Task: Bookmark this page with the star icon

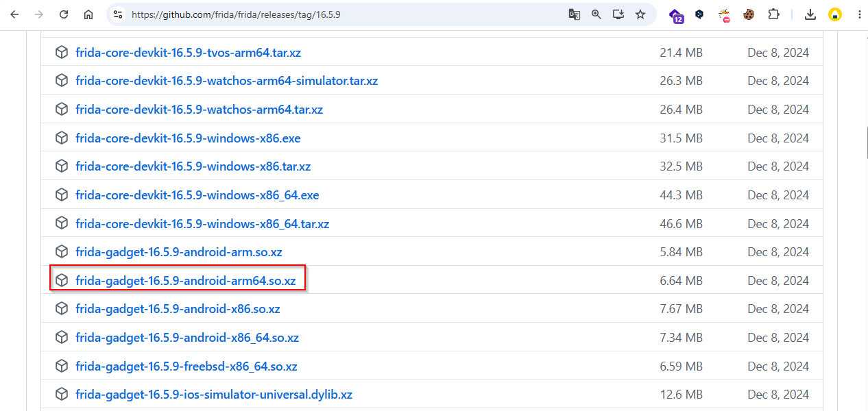Action: tap(640, 14)
